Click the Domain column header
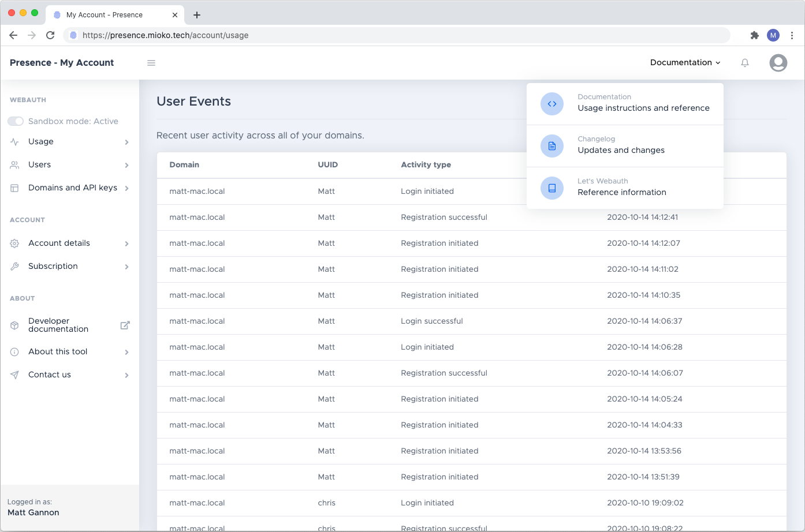The width and height of the screenshot is (805, 532). pyautogui.click(x=184, y=165)
